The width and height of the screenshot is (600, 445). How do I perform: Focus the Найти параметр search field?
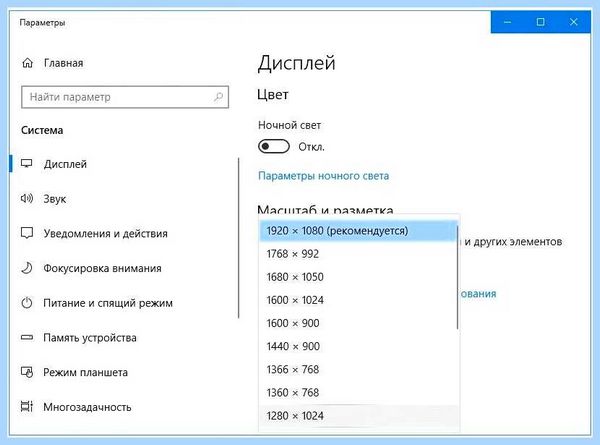pos(125,97)
